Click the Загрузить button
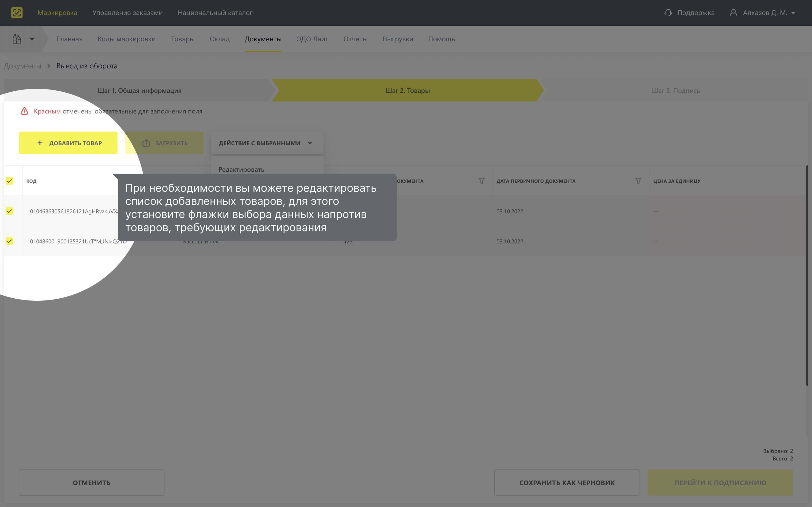Image resolution: width=812 pixels, height=507 pixels. [164, 143]
